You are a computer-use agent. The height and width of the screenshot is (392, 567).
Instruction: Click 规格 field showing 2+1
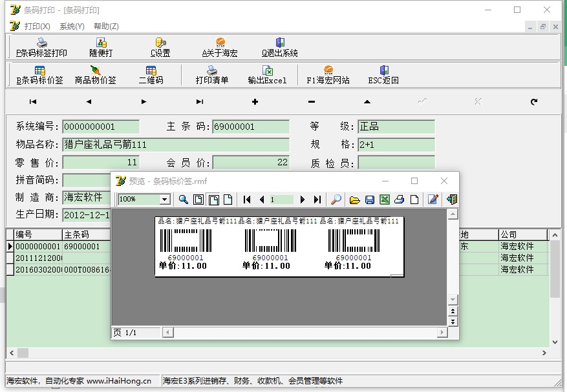(x=396, y=145)
